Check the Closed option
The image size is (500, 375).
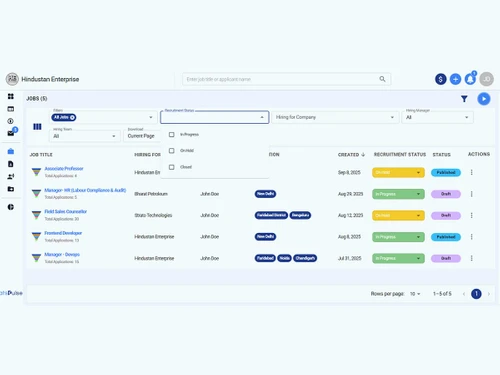[172, 167]
